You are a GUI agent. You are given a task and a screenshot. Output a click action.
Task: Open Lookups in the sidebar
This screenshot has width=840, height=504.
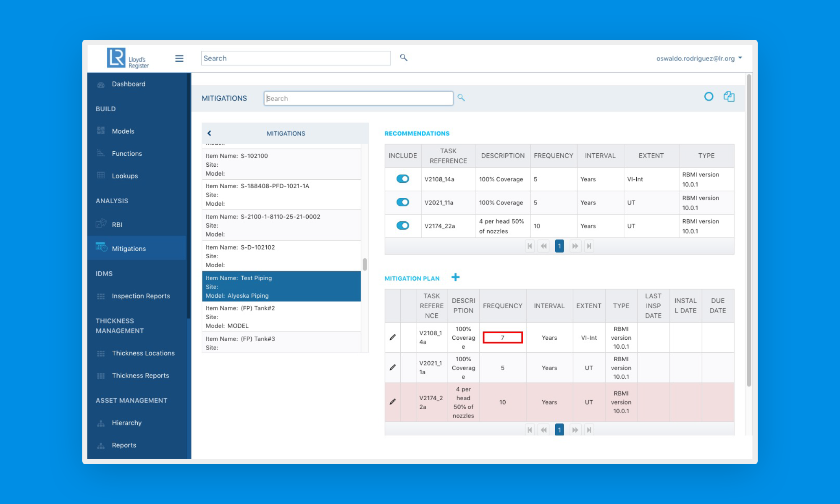(x=125, y=176)
